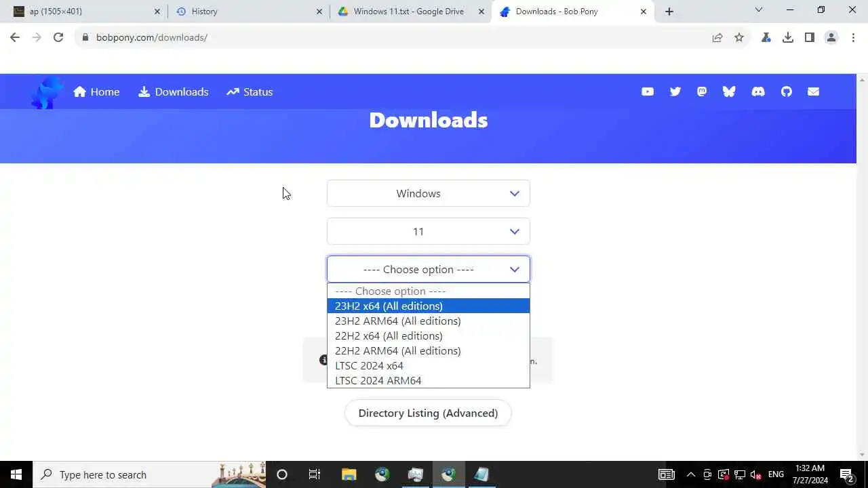This screenshot has width=868, height=488.
Task: Select 23H2 x64 (All editions)
Action: [428, 306]
